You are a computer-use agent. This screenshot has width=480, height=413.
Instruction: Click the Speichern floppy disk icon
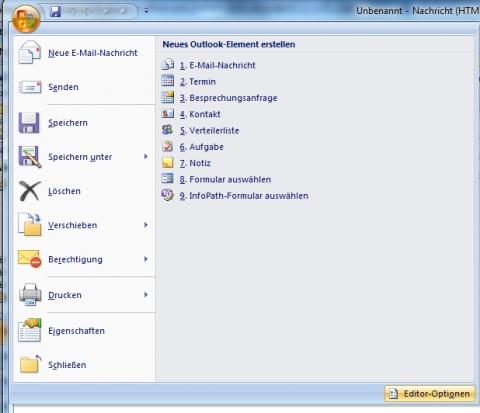(29, 123)
